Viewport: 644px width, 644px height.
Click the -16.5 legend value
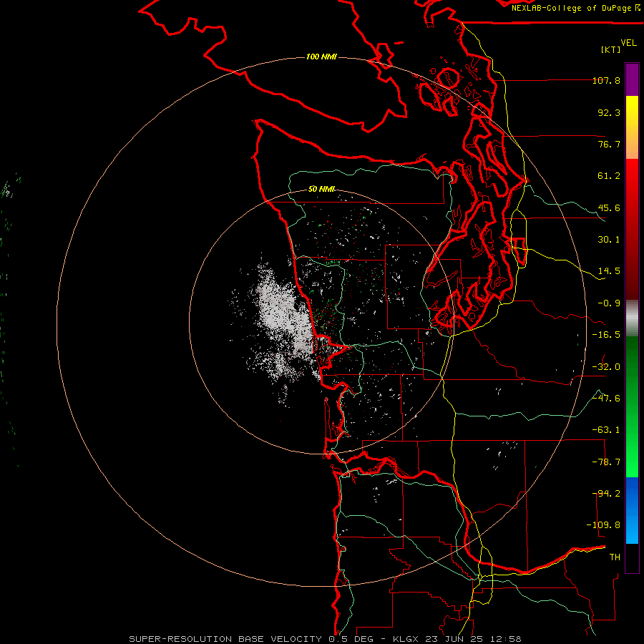606,335
